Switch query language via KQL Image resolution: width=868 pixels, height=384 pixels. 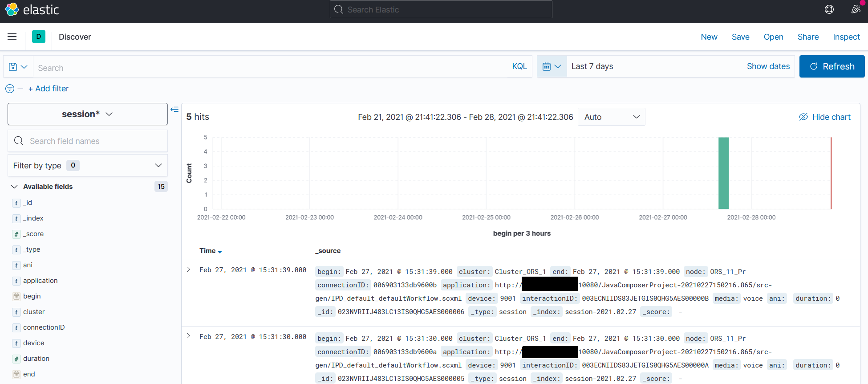[519, 66]
